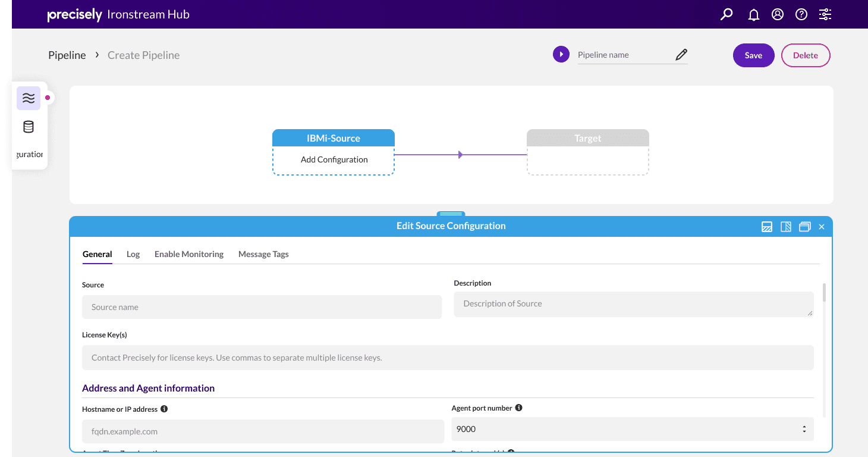Click the Precisely Ironstream Hub logo
Screen dimensions: 868x457
[118, 15]
